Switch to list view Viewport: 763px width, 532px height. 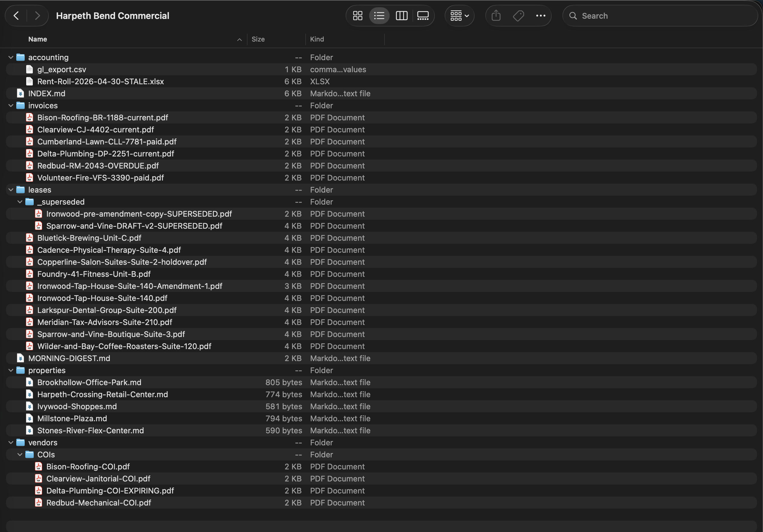(379, 16)
